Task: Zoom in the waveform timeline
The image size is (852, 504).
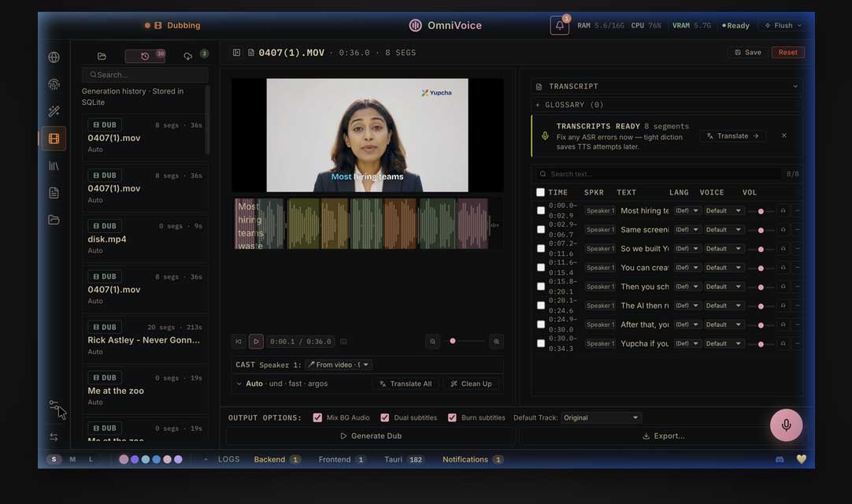Action: point(496,342)
